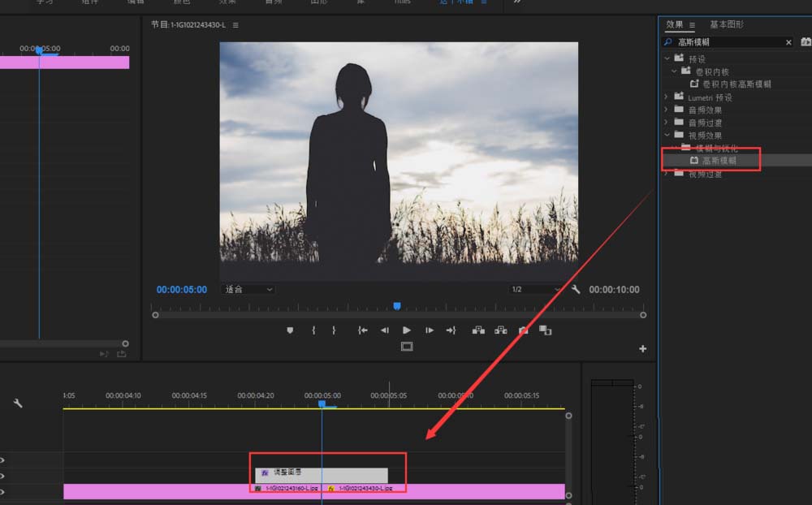Screen dimensions: 812x505
Task: Expand the Lumetri 预设 folder
Action: point(667,97)
